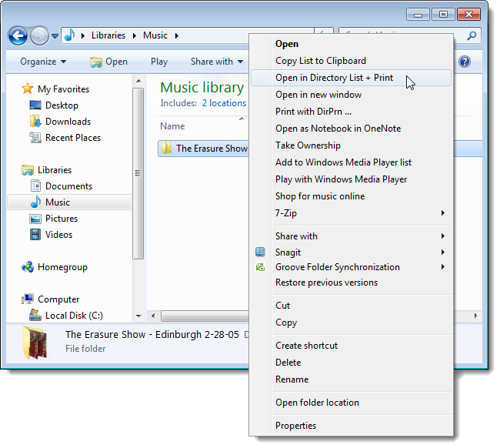The height and width of the screenshot is (448, 500).
Task: Click Music in the address breadcrumb
Action: point(155,35)
